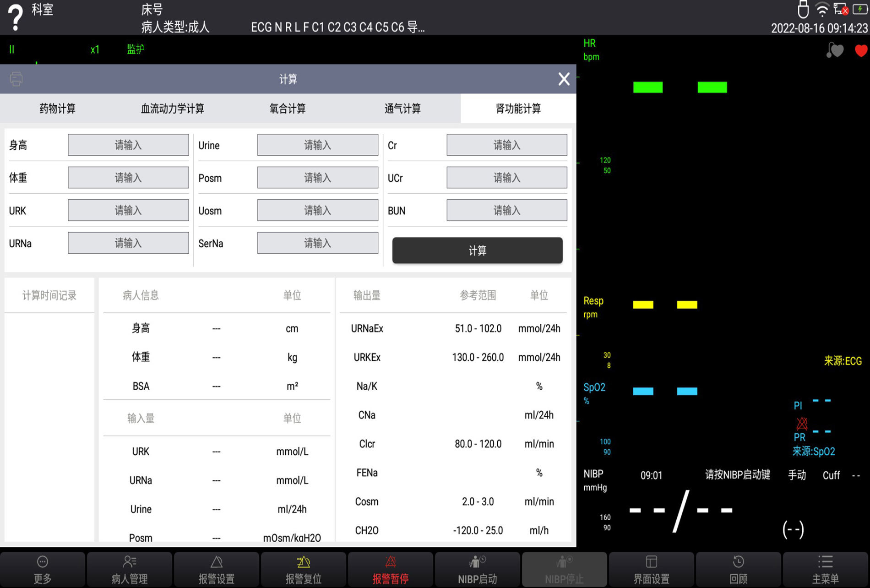Open 报警设置 alarm settings

[217, 569]
